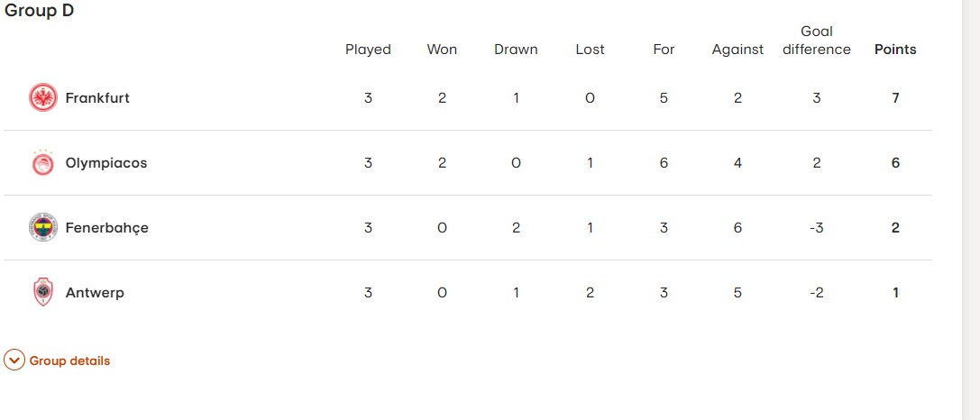
Task: Open the Frankfurt team name link
Action: [97, 98]
